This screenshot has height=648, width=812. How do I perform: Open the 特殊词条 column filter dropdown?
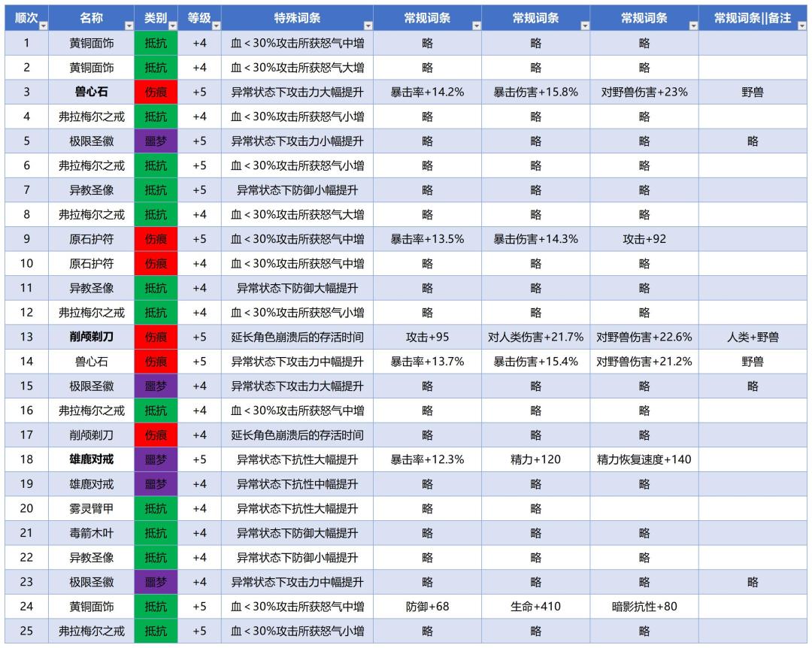(368, 26)
